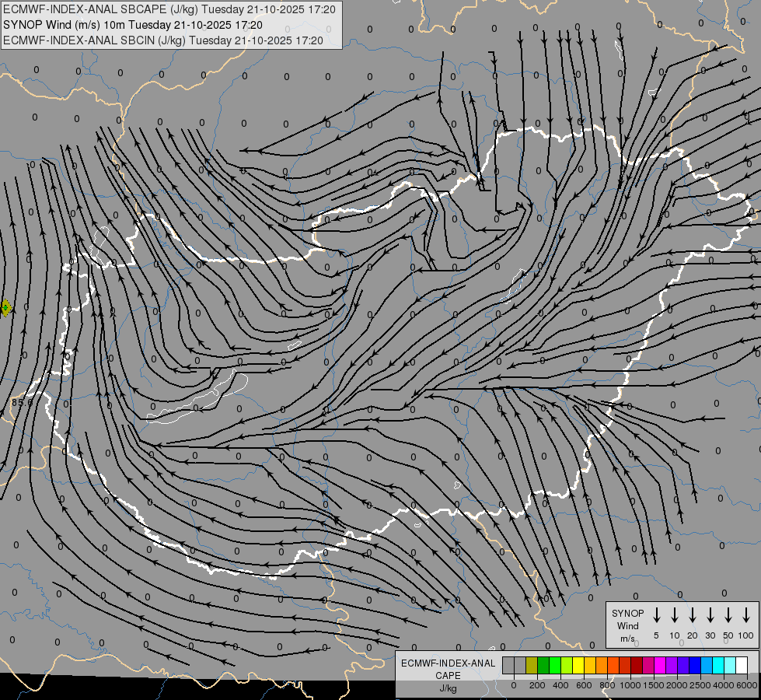This screenshot has width=761, height=700.
Task: Select the dark red CAPE swatch
Action: (637, 665)
